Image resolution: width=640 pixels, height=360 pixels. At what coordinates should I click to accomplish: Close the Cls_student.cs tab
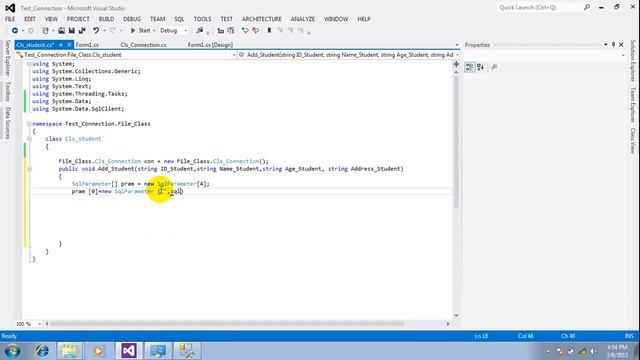point(69,45)
